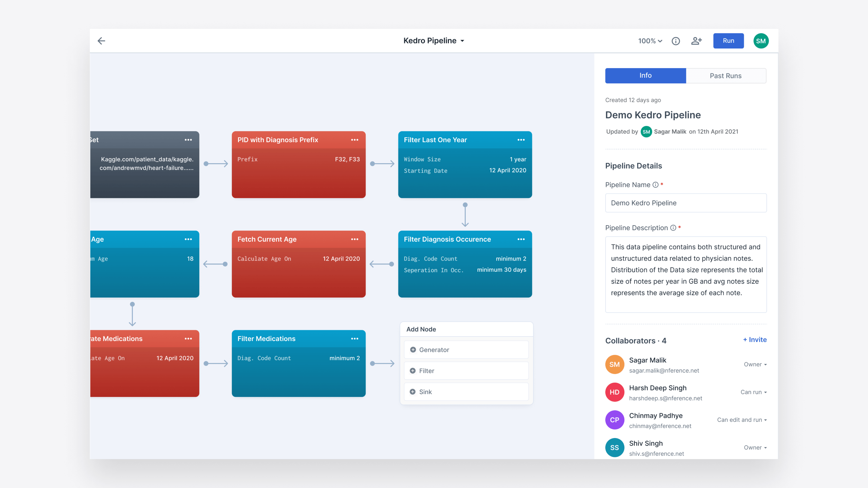Open three-dot menu on Filter Last One Year
Viewport: 868px width, 488px height.
coord(521,140)
